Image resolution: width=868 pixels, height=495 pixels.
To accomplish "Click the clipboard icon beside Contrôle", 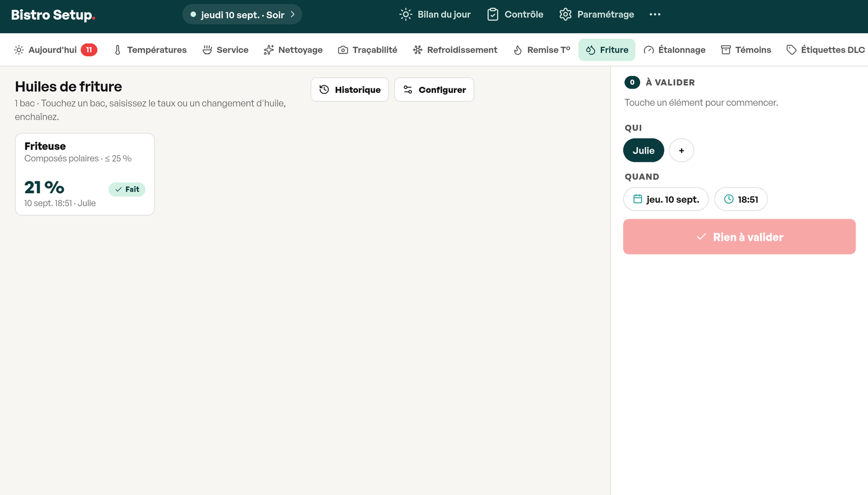I will click(493, 15).
